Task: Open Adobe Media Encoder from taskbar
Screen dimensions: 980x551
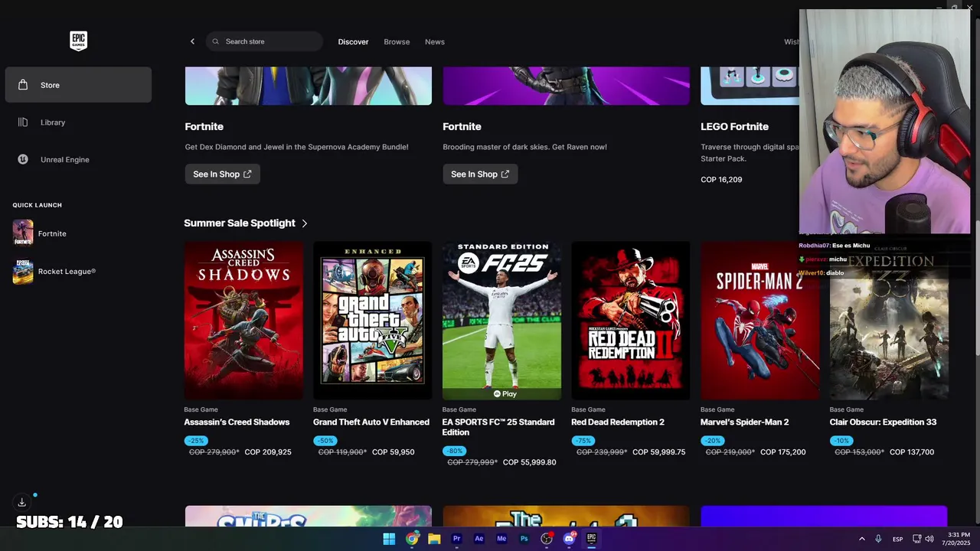Action: [x=501, y=539]
